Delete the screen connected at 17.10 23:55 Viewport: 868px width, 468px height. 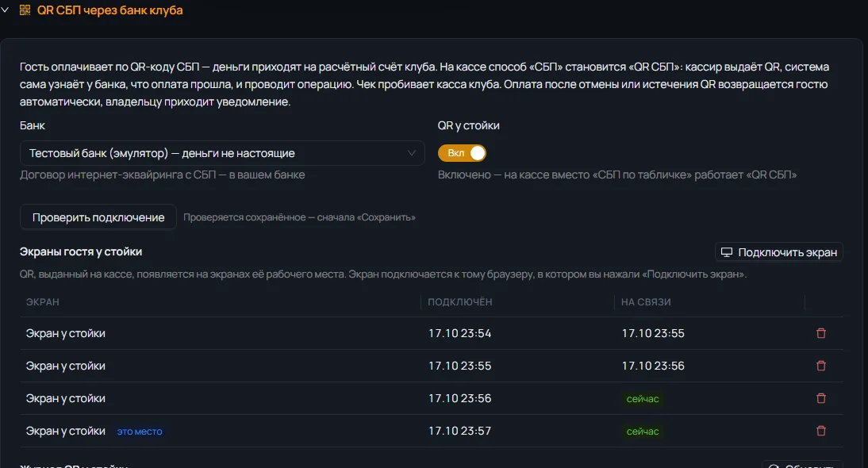(x=821, y=366)
